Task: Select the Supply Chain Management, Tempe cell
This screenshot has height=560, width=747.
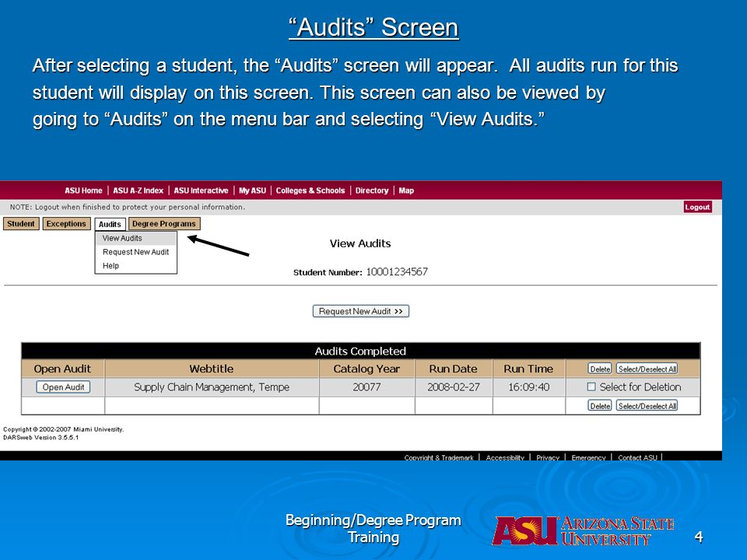Action: [x=212, y=387]
